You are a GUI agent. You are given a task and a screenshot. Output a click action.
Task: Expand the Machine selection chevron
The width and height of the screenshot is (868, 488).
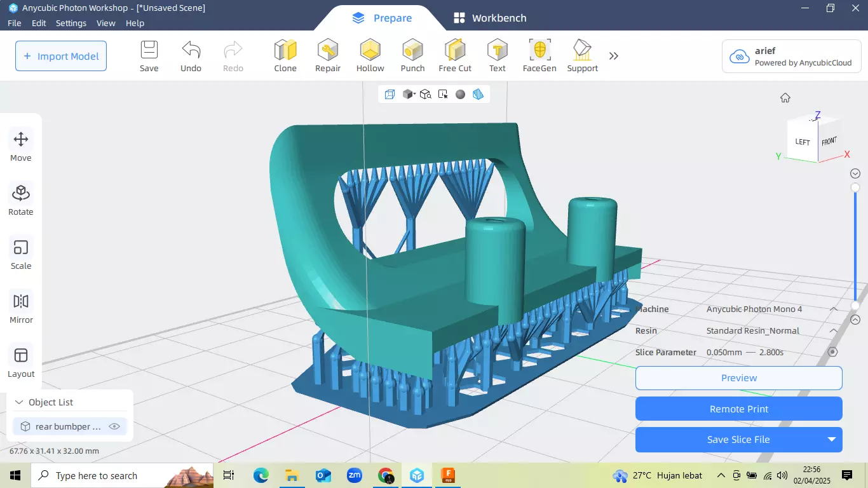(x=834, y=309)
